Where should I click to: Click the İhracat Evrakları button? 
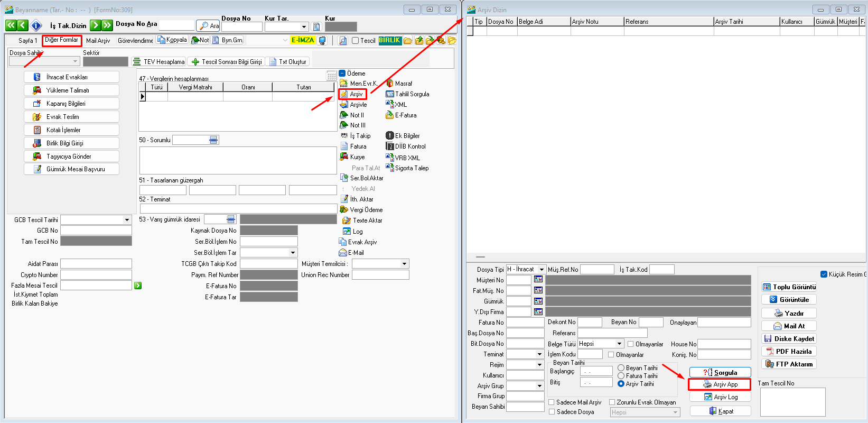71,77
